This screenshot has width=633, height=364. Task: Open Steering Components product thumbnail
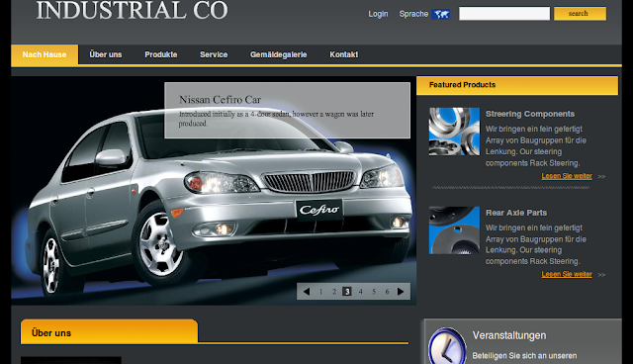point(454,132)
